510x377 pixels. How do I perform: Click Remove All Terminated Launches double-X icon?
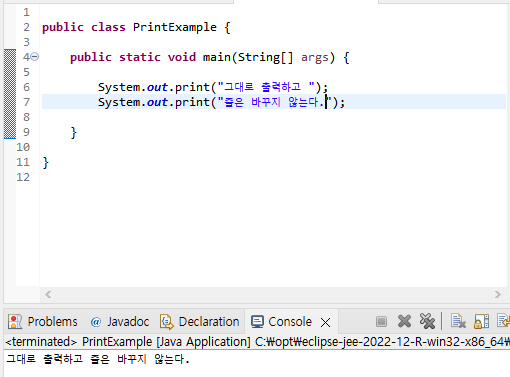[x=427, y=321]
